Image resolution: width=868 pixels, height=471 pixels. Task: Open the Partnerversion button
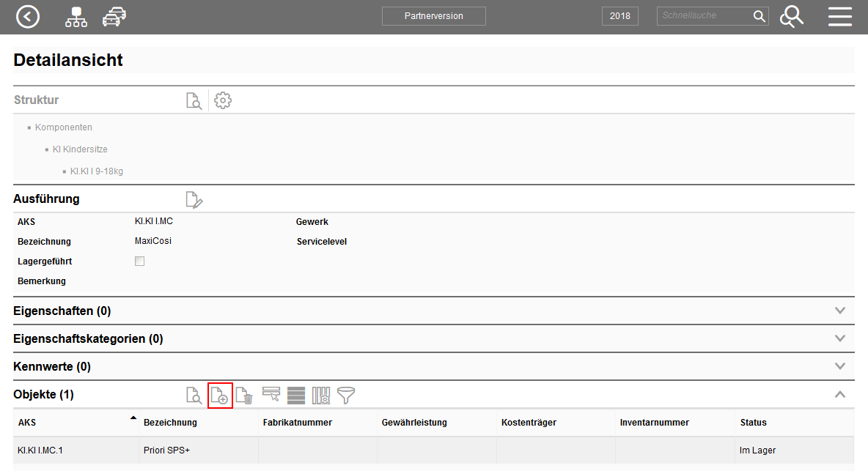tap(433, 15)
